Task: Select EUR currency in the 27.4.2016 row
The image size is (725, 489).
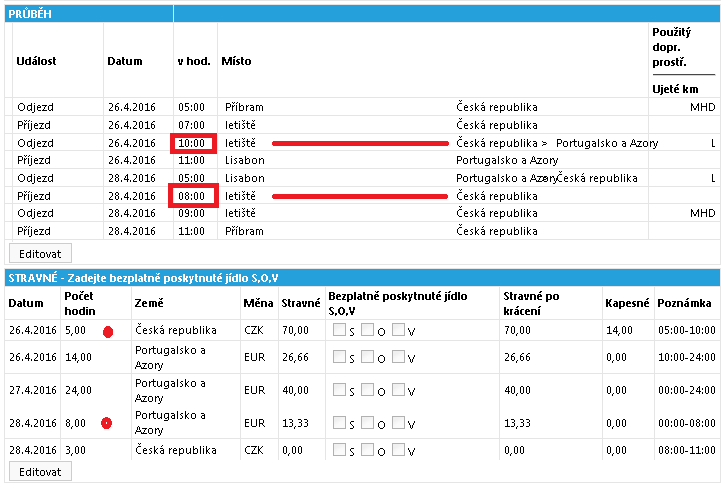Action: pyautogui.click(x=255, y=390)
